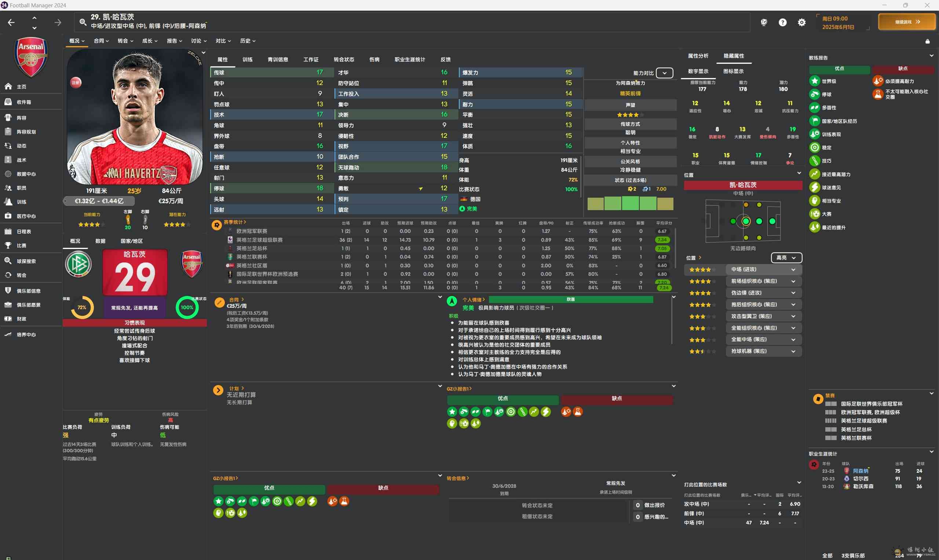This screenshot has width=939, height=560.
Task: Expand the 前场组织核心 (策应) dropdown
Action: [x=764, y=281]
